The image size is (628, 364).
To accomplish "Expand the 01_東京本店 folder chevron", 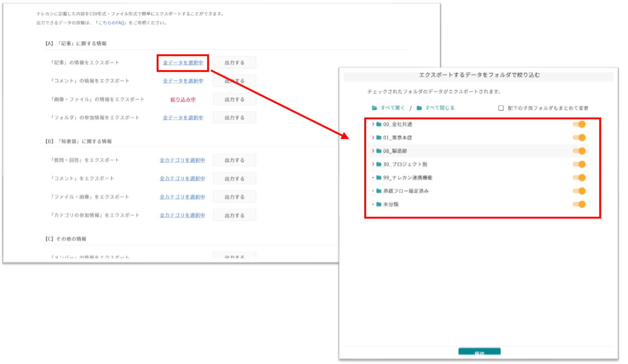I will [373, 138].
